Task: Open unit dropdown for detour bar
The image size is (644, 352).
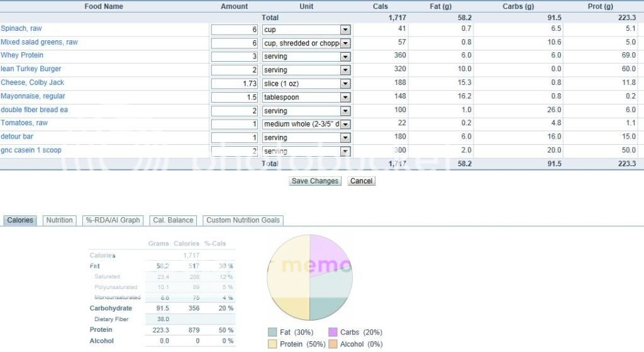Action: [x=345, y=138]
